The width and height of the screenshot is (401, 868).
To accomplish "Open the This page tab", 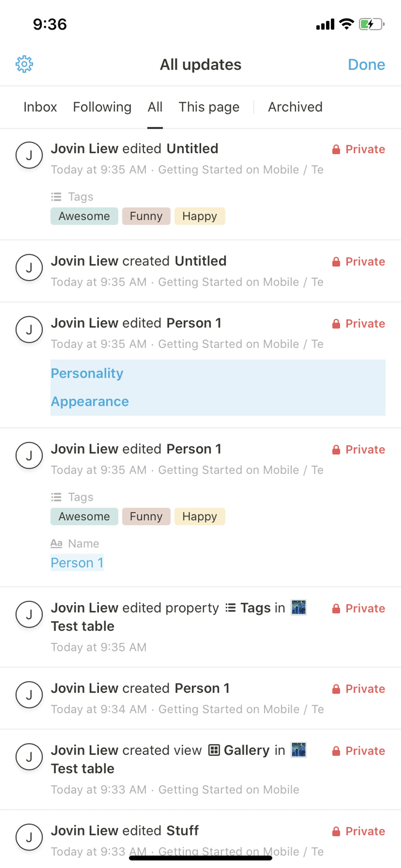I will tap(209, 107).
